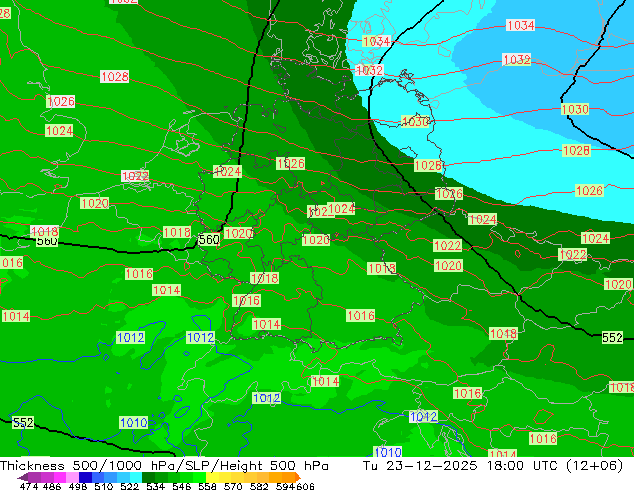Click legend value 546
This screenshot has width=634, height=490.
181,486
